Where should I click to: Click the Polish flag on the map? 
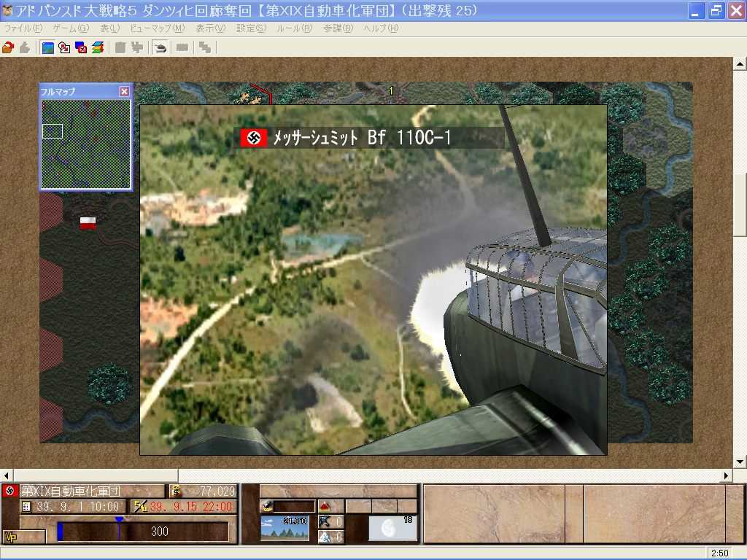(88, 223)
